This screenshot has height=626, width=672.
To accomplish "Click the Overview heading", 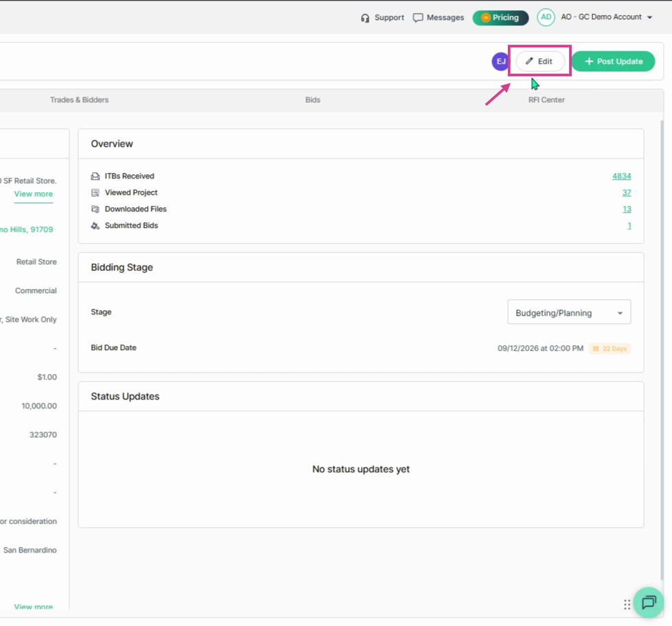I will pos(112,144).
